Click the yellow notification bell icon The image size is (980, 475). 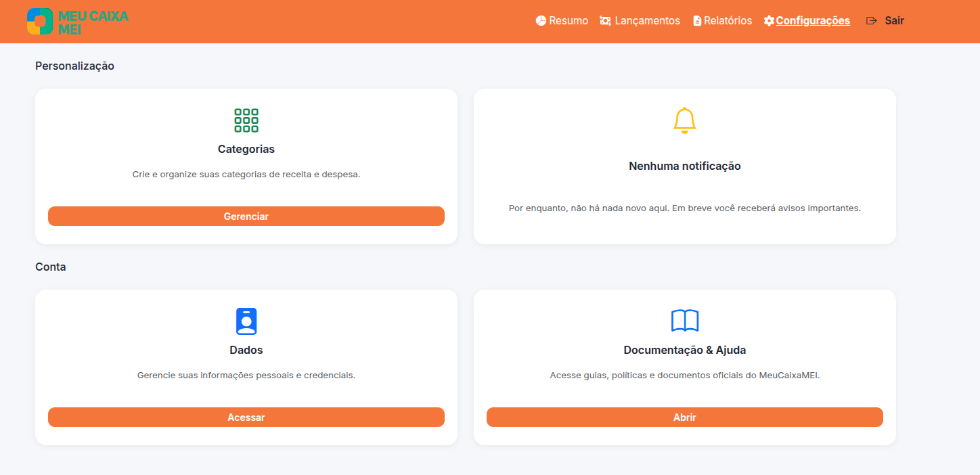click(685, 120)
